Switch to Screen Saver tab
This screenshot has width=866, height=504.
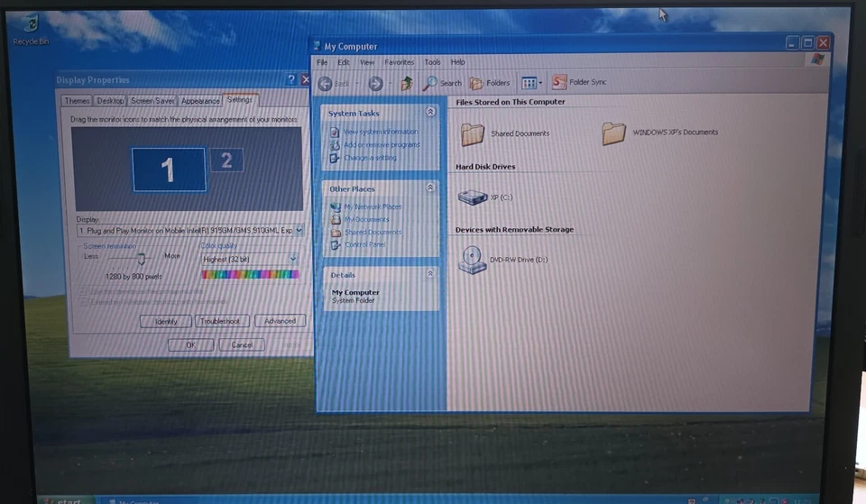tap(153, 101)
